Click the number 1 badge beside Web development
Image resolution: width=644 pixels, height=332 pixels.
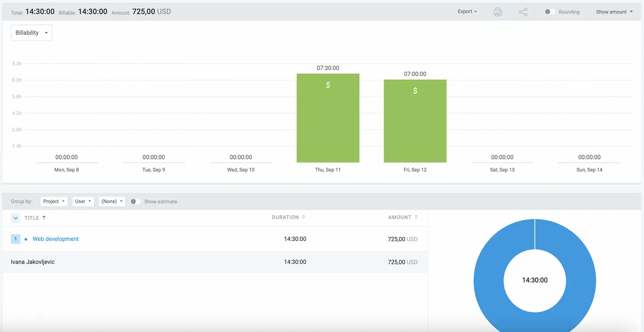[15, 239]
